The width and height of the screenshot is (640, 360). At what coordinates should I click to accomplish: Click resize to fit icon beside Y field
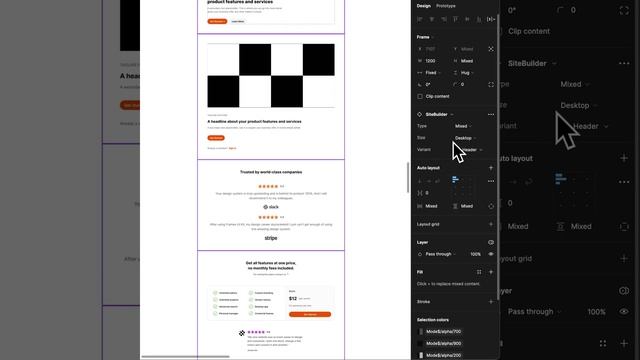pyautogui.click(x=491, y=49)
